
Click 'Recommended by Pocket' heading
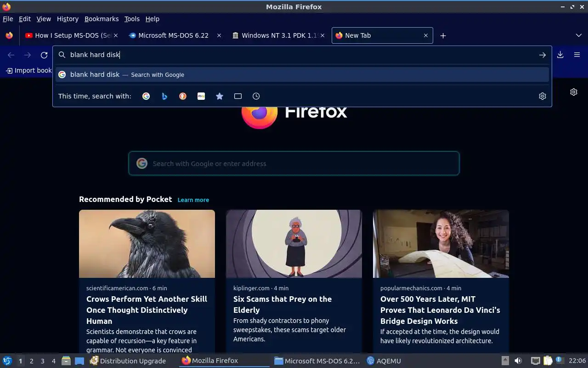(x=125, y=199)
